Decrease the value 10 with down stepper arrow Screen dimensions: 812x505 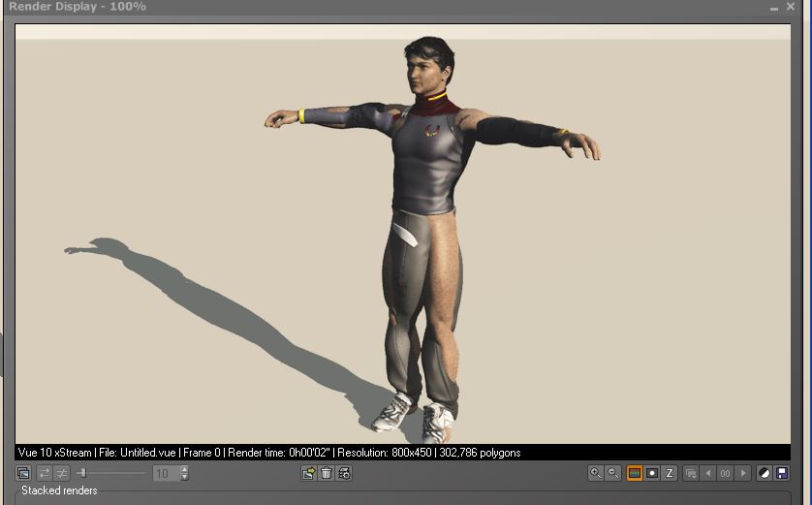(x=185, y=477)
